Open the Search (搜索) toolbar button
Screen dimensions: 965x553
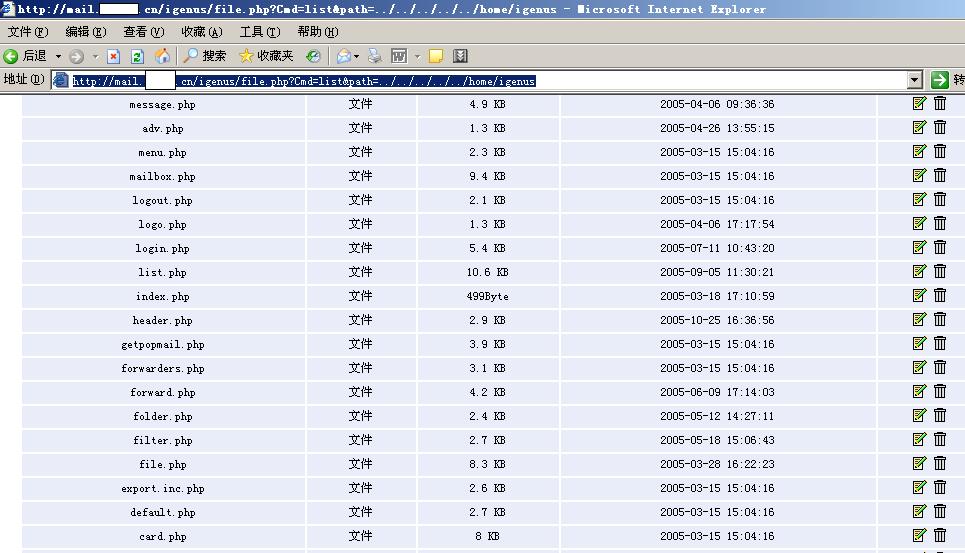[x=205, y=56]
